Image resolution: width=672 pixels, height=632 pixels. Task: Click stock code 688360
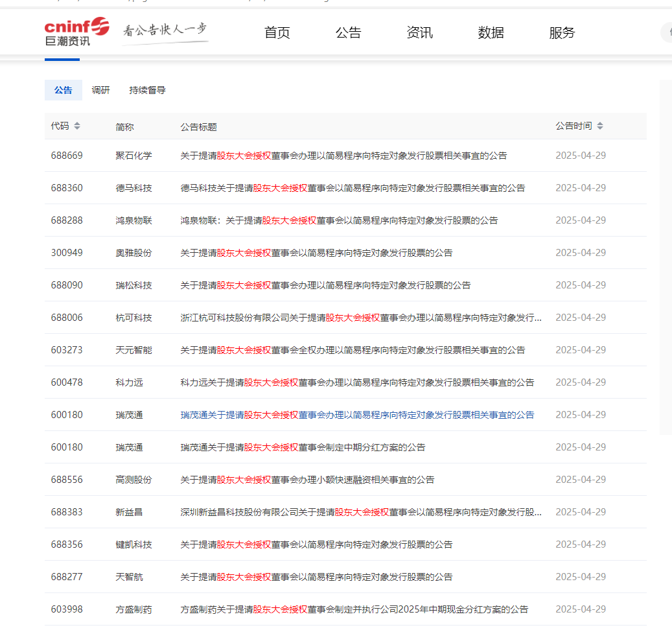67,188
